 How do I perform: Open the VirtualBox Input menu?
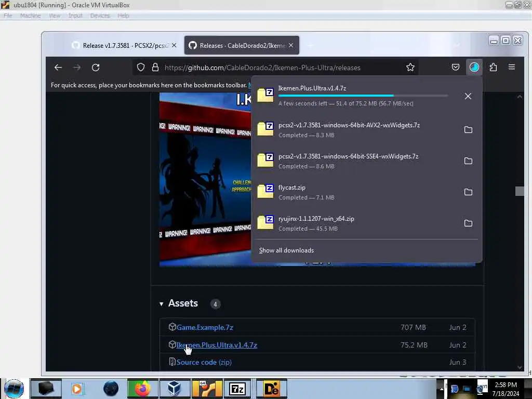click(75, 16)
